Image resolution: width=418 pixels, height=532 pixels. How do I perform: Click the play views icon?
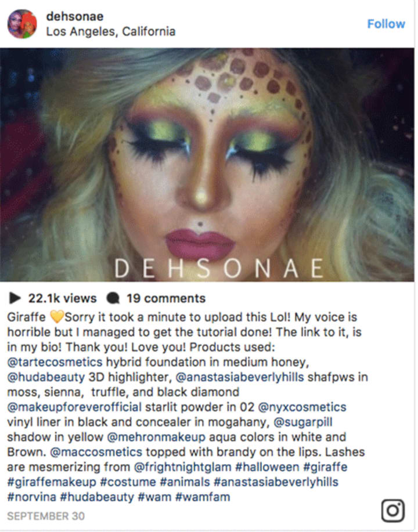click(15, 298)
